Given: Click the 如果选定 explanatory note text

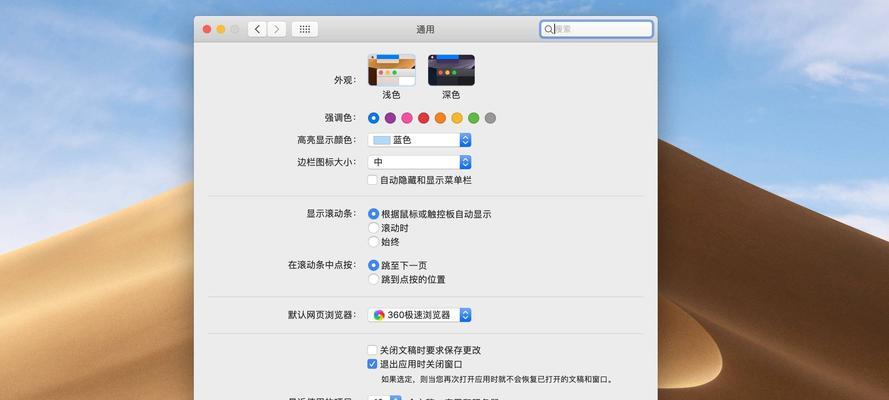Looking at the screenshot, I should tap(498, 379).
